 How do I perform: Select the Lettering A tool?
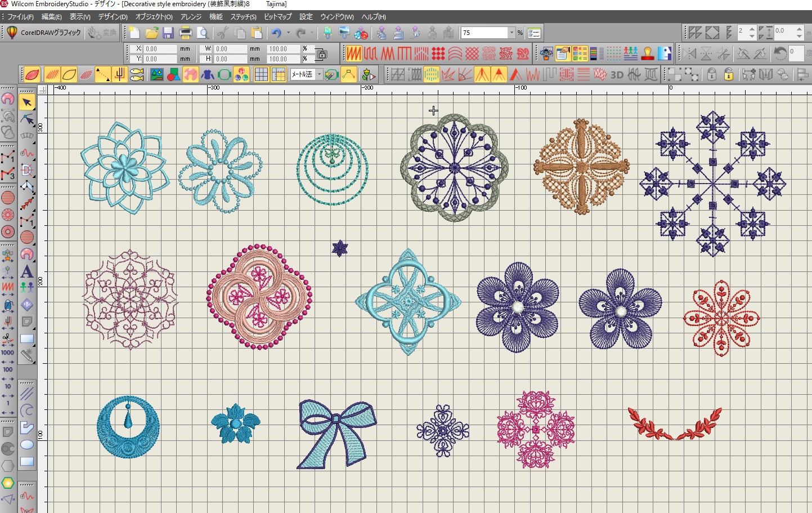pos(27,271)
